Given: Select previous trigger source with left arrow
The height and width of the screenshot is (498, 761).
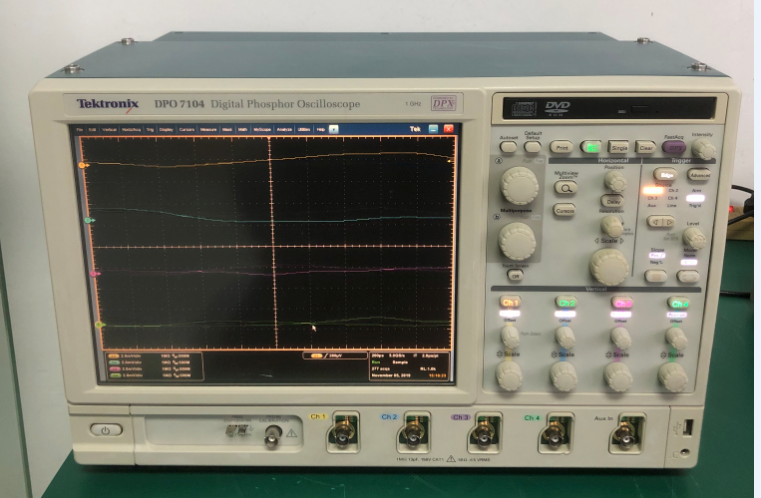Looking at the screenshot, I should pos(655,222).
